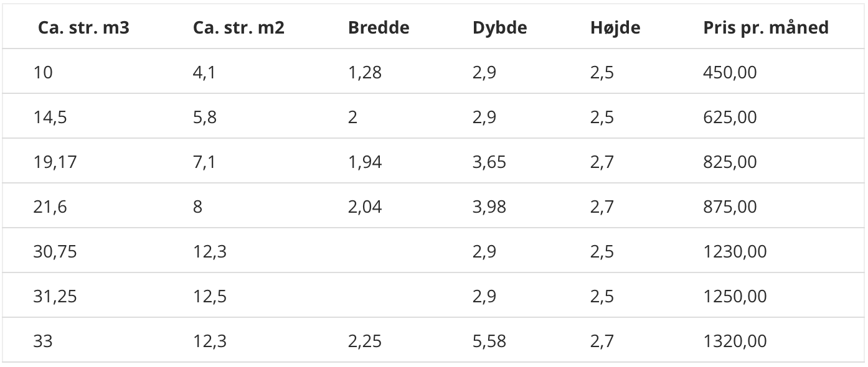Select the price 1230,00 cell
The image size is (868, 367).
click(x=735, y=252)
